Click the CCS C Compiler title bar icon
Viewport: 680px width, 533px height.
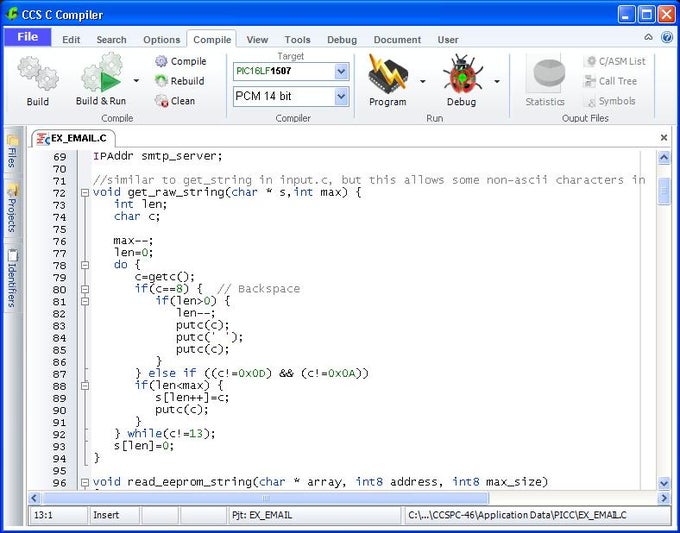pos(12,14)
